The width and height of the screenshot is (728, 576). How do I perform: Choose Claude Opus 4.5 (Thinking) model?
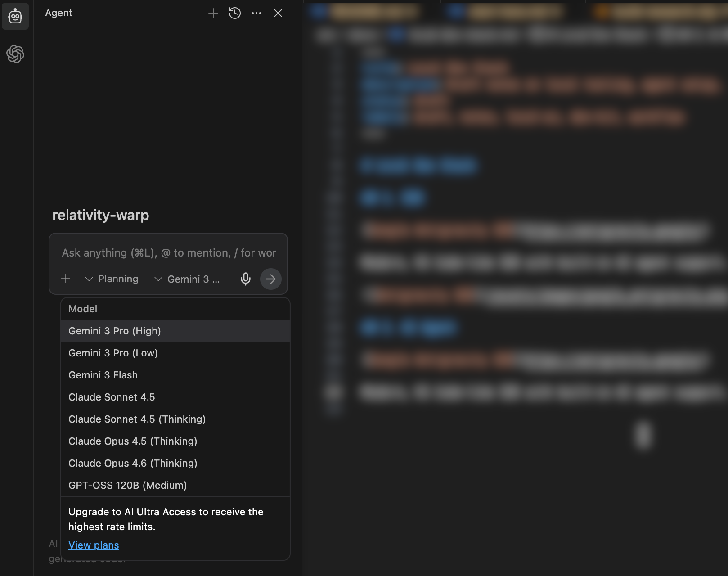tap(133, 441)
